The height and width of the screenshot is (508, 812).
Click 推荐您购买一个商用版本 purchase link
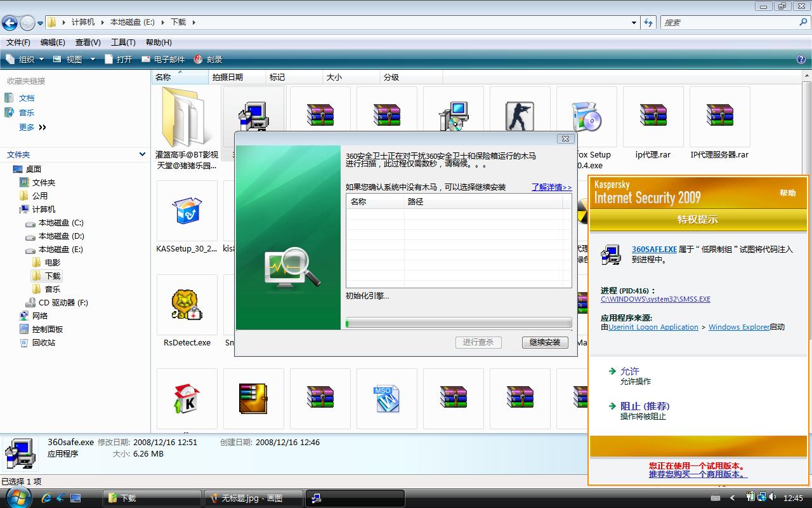(x=698, y=474)
